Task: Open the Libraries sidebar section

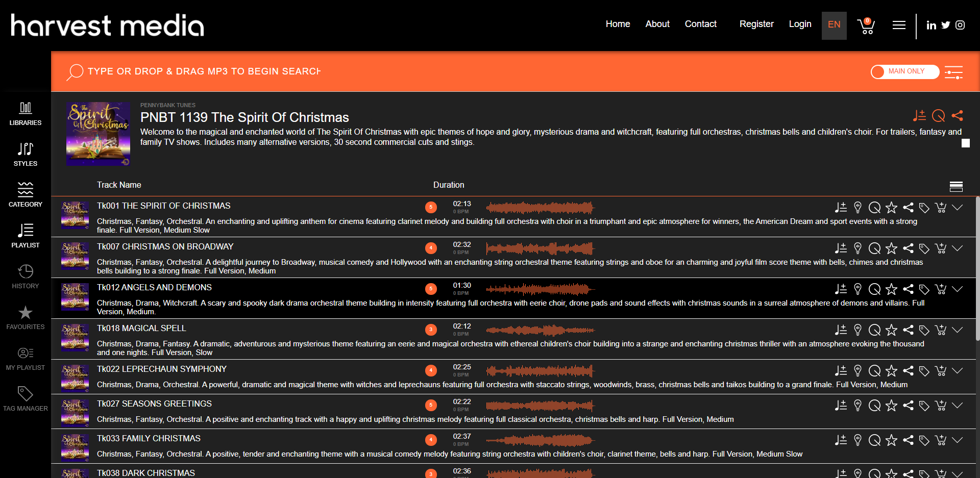Action: (x=26, y=114)
